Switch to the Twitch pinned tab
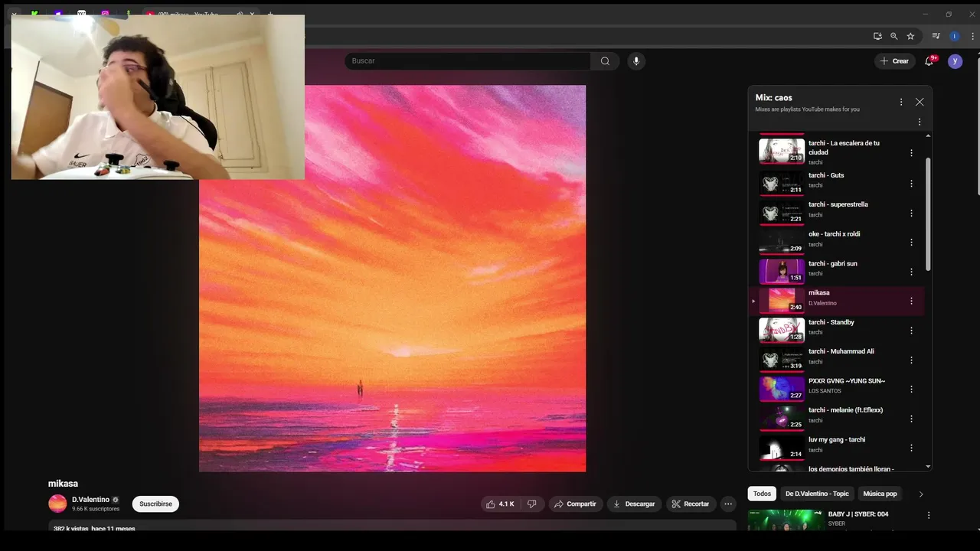The height and width of the screenshot is (551, 980). click(x=58, y=15)
